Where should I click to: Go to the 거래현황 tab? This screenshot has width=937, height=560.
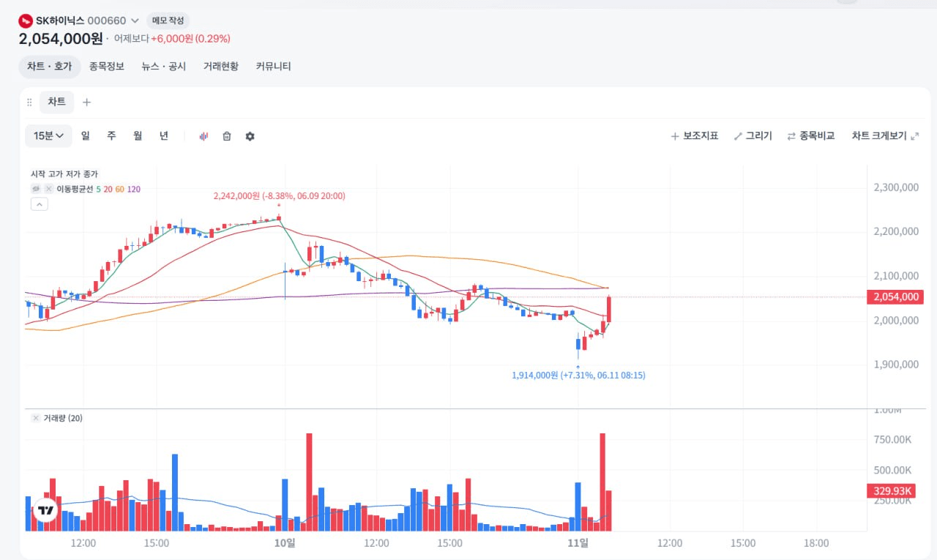coord(221,66)
